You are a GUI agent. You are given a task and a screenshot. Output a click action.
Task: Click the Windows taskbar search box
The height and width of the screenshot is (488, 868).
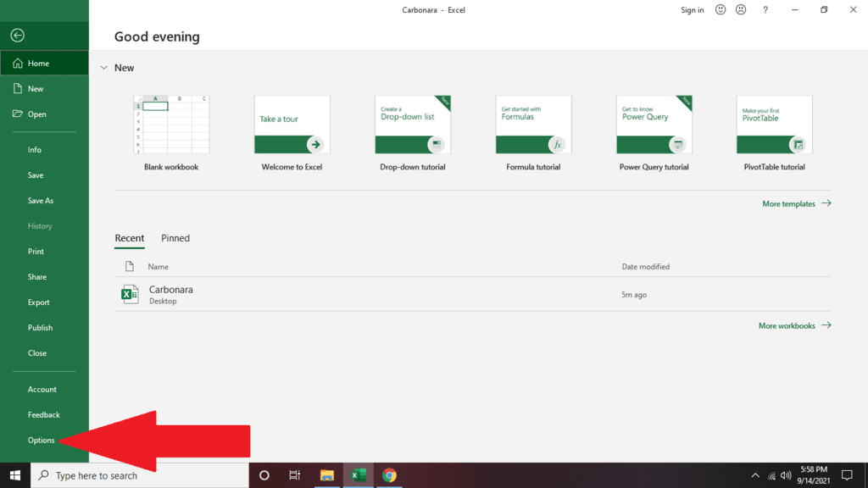140,475
